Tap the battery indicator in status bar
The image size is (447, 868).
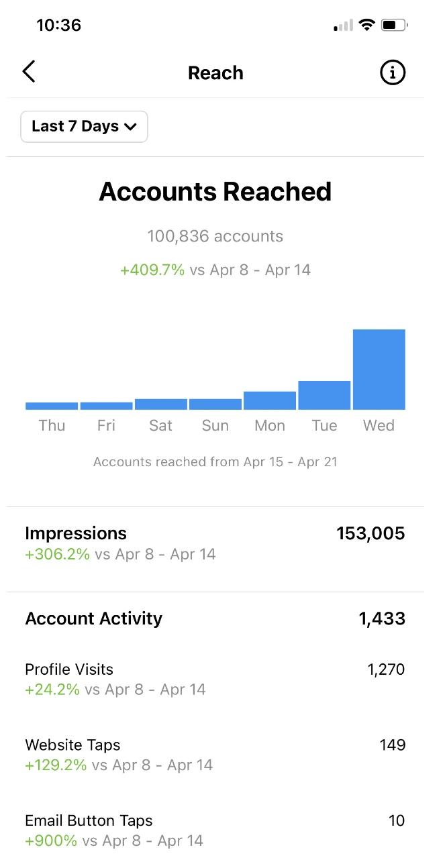coord(393,24)
